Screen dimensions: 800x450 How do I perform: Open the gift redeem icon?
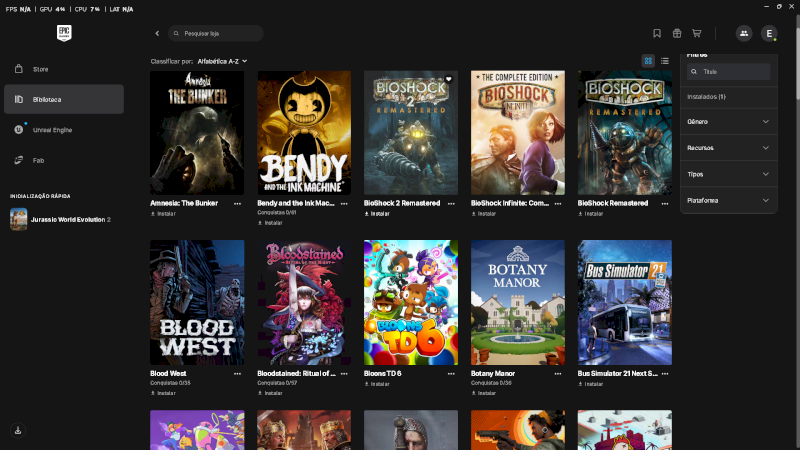(677, 33)
